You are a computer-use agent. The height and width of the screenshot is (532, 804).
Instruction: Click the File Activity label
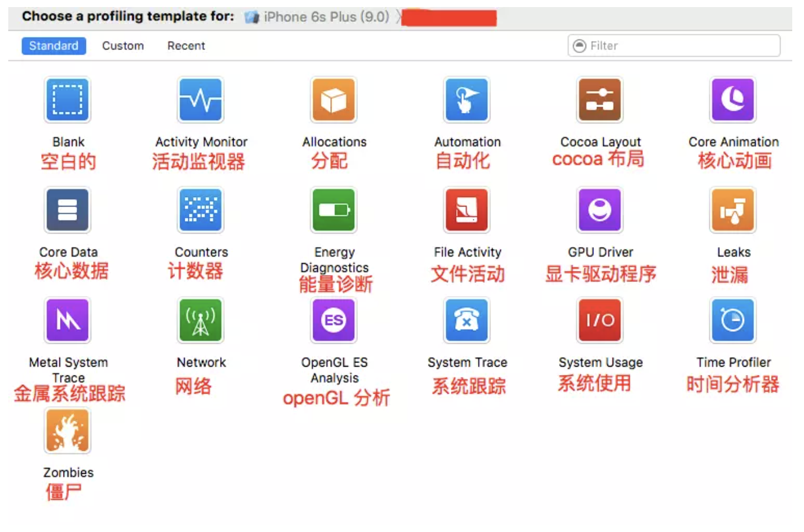(x=467, y=252)
